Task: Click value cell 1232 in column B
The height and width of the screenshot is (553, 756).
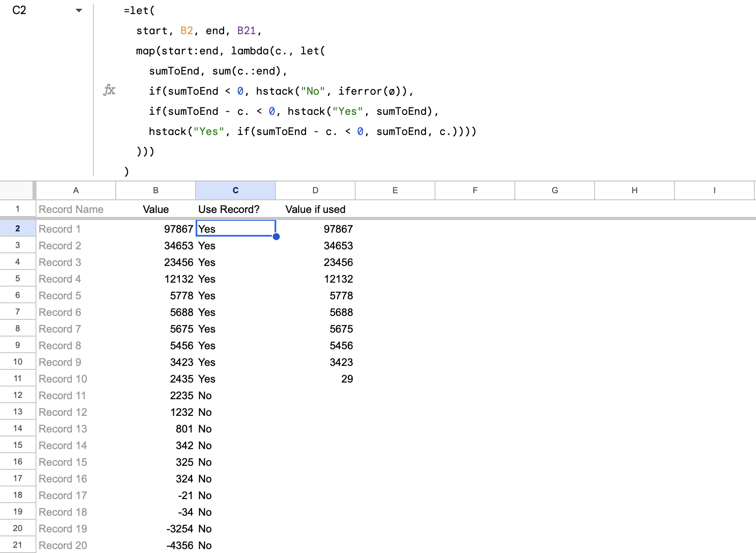Action: point(156,412)
